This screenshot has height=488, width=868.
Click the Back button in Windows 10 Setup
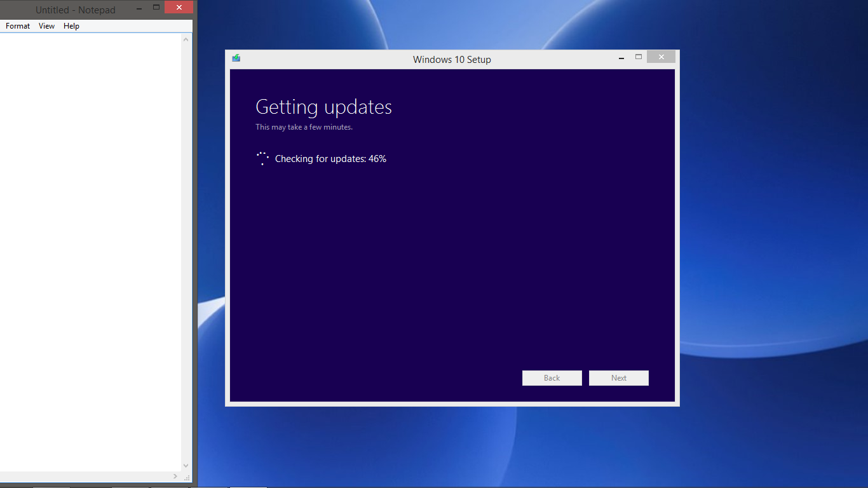[552, 378]
